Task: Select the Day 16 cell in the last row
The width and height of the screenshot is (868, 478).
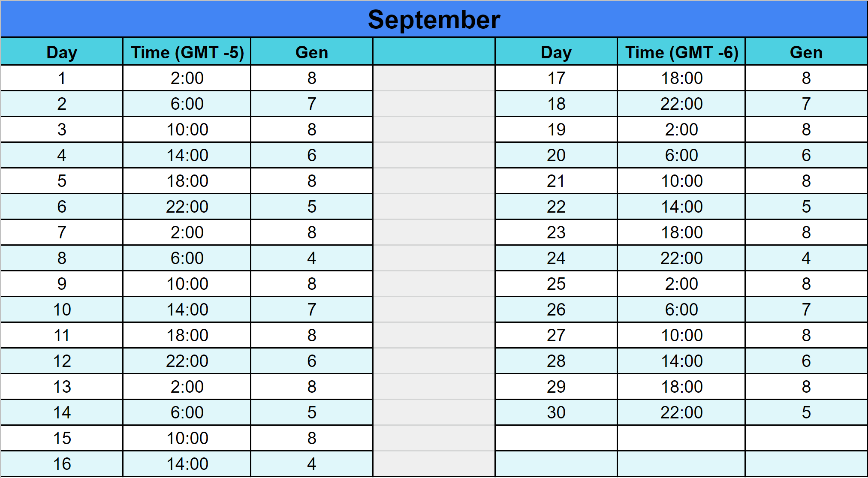Action: click(62, 464)
